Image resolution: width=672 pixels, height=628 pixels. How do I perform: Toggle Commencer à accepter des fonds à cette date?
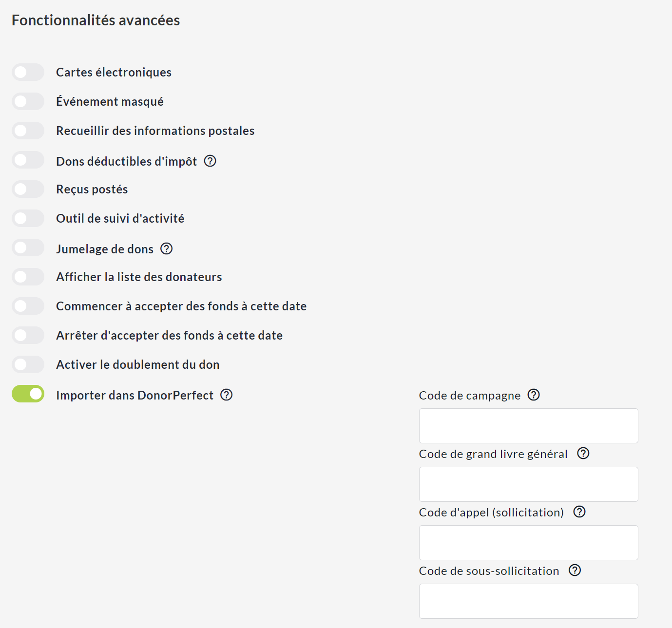[x=28, y=306]
